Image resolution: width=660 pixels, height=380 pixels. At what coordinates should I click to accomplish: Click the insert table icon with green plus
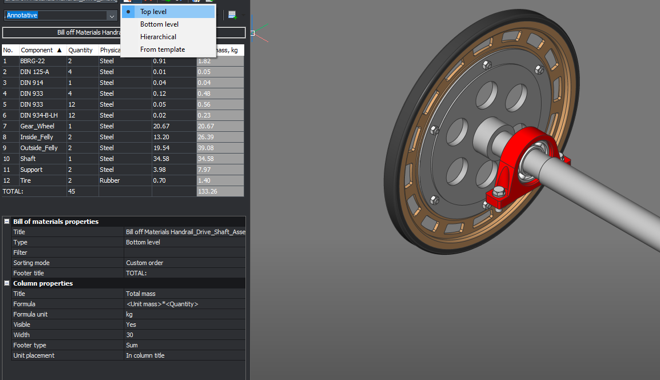(232, 15)
